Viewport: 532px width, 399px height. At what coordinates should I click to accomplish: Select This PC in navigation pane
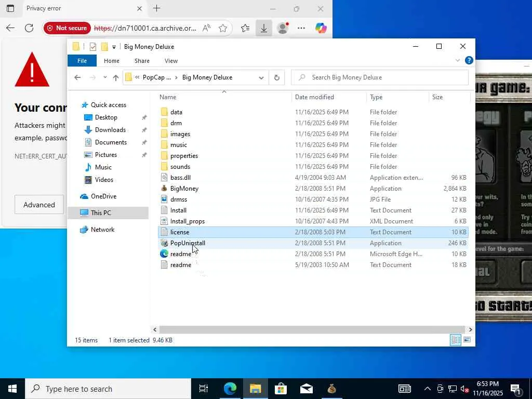tap(101, 212)
